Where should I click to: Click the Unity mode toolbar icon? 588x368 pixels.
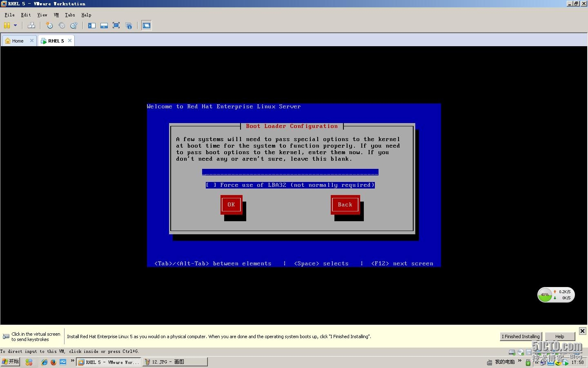pos(129,25)
